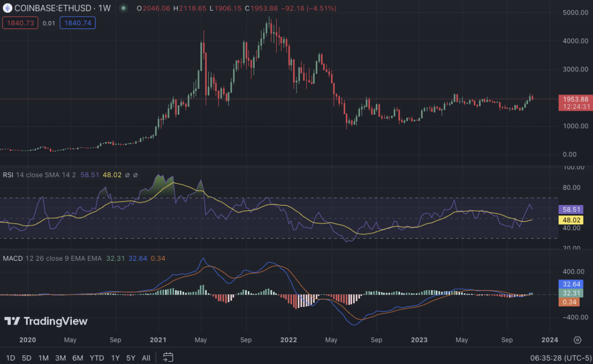Viewport: 593px width, 364px height.
Task: Switch to the 5D time range
Action: pos(27,358)
